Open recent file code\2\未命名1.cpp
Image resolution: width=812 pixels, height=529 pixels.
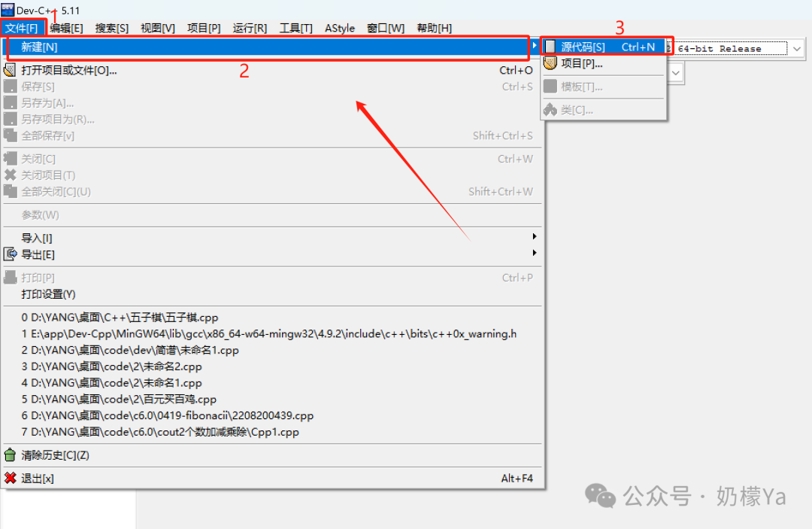(272, 383)
